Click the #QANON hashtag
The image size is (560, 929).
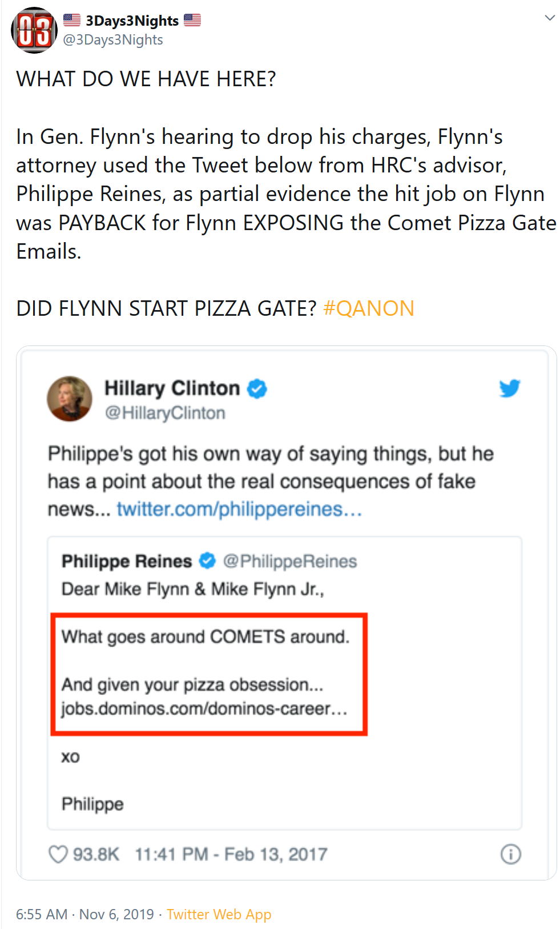coord(368,308)
